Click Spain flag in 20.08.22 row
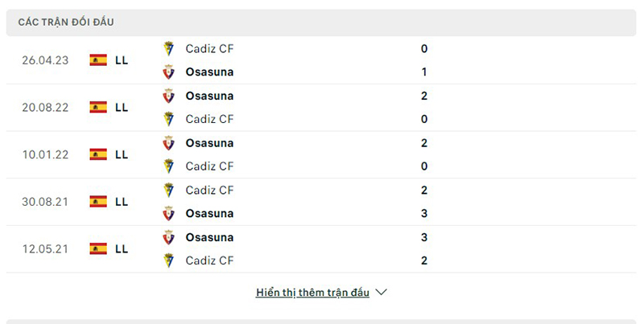This screenshot has width=644, height=324. click(x=98, y=107)
